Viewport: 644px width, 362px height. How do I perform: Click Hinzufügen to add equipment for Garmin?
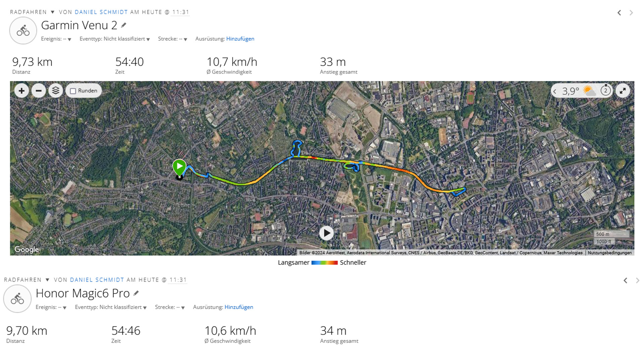[240, 39]
